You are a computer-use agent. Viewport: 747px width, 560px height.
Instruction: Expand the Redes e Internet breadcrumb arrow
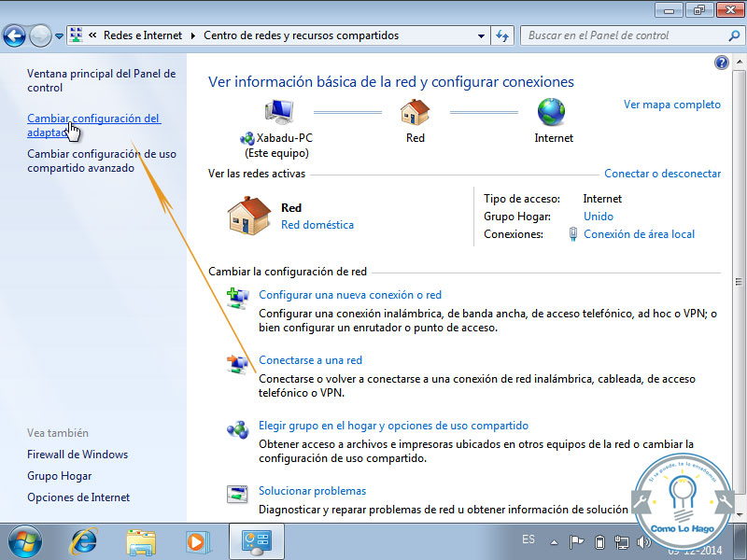193,36
